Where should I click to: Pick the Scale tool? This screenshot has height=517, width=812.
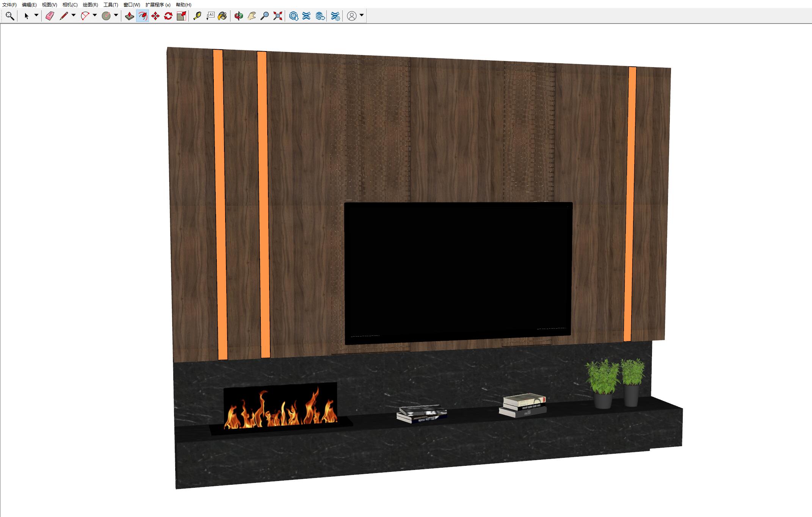pyautogui.click(x=182, y=16)
